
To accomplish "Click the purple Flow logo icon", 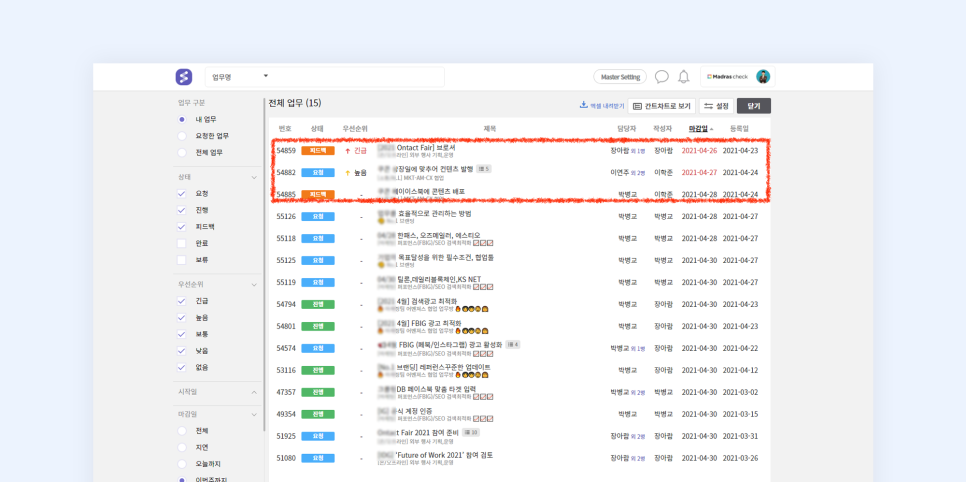I will (x=184, y=77).
